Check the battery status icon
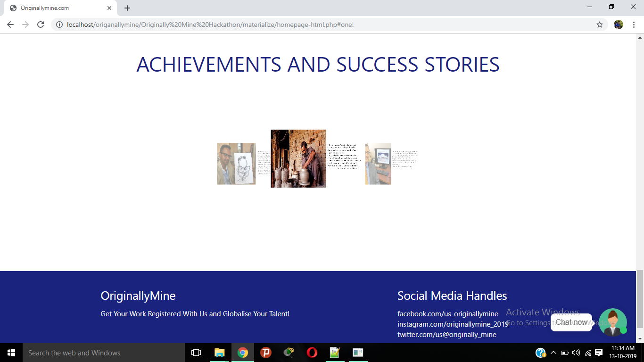This screenshot has width=644, height=362. (x=565, y=353)
